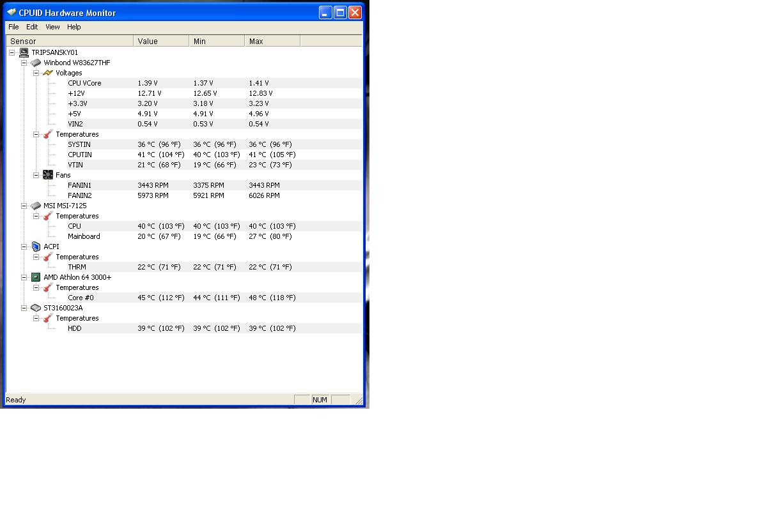
Task: Click the Sensor column header
Action: click(x=70, y=41)
